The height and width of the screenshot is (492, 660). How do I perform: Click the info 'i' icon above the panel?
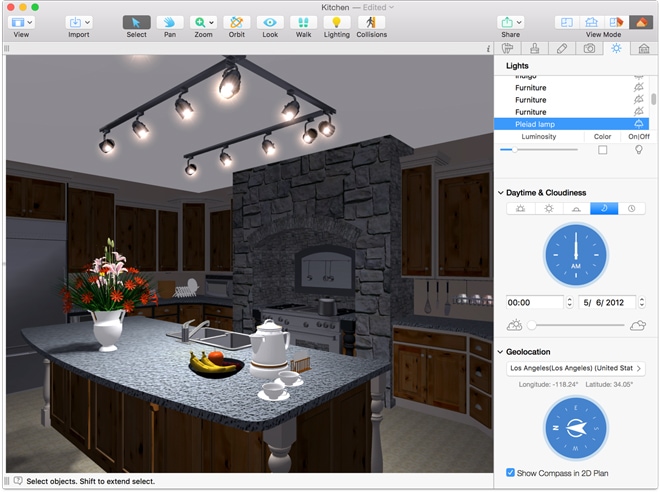[488, 49]
